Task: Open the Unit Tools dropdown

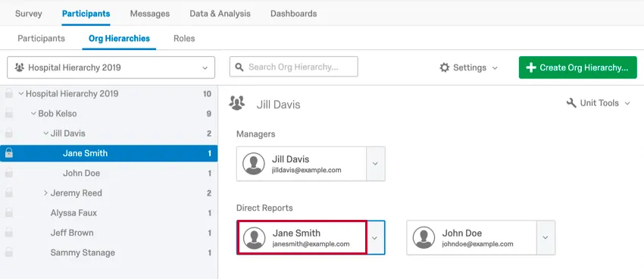Action: (x=598, y=102)
